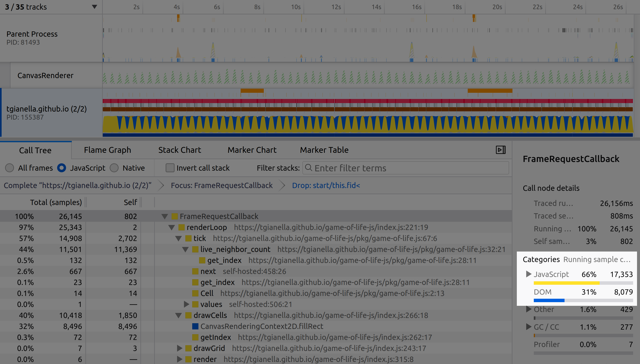The image size is (640, 364).
Task: Click the DOM category blue bar
Action: pos(549,301)
